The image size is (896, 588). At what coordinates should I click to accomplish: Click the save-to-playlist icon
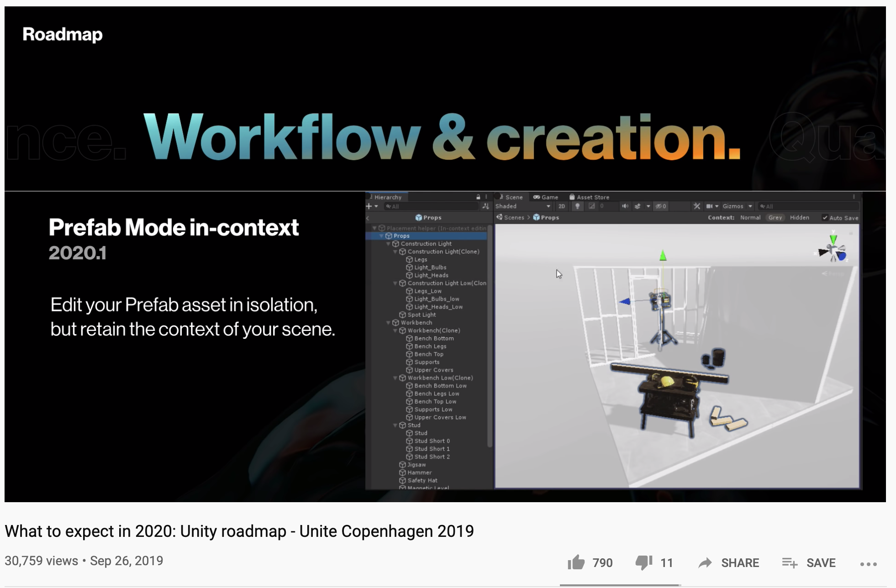coord(790,563)
